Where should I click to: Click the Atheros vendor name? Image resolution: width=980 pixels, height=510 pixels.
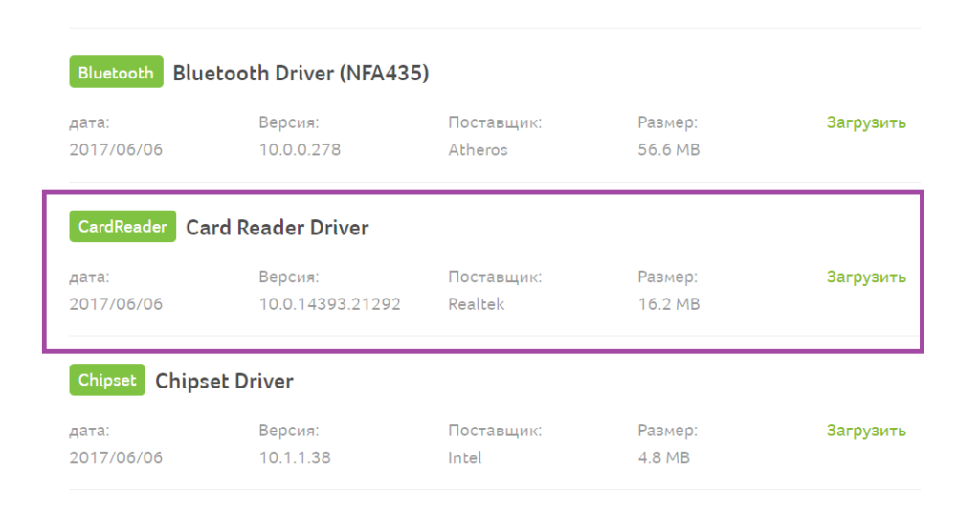click(478, 150)
